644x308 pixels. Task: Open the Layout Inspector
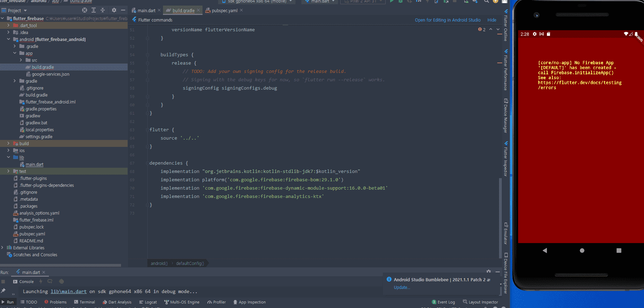coord(480,302)
